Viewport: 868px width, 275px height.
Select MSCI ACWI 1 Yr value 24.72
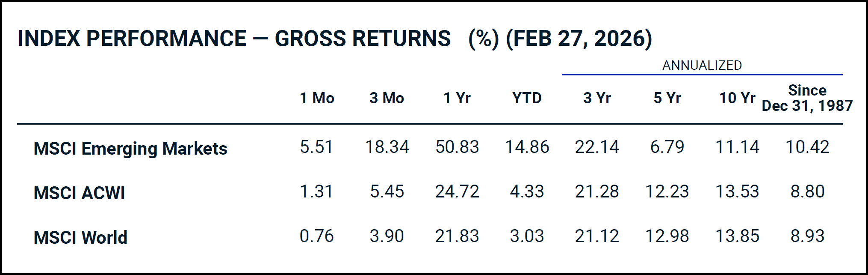457,191
